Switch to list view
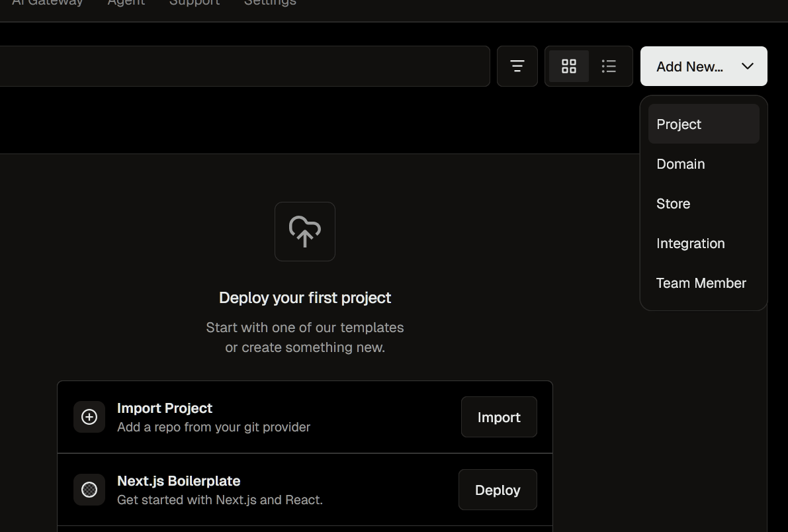Image resolution: width=788 pixels, height=532 pixels. coord(609,66)
